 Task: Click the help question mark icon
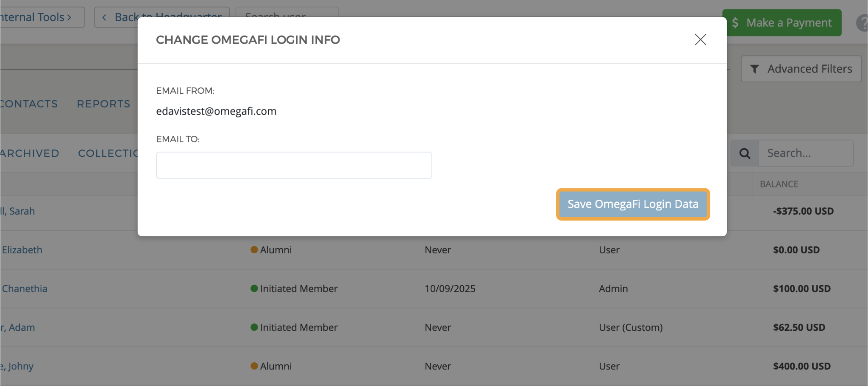[864, 23]
